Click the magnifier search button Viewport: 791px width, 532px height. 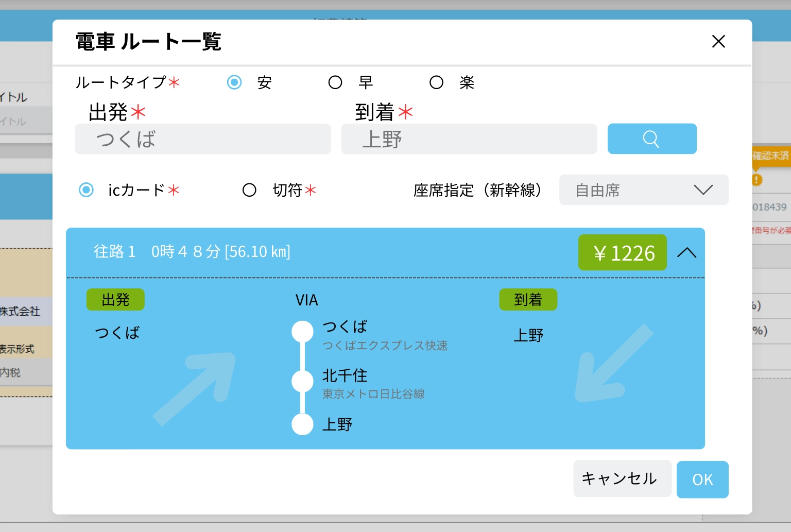(x=652, y=139)
